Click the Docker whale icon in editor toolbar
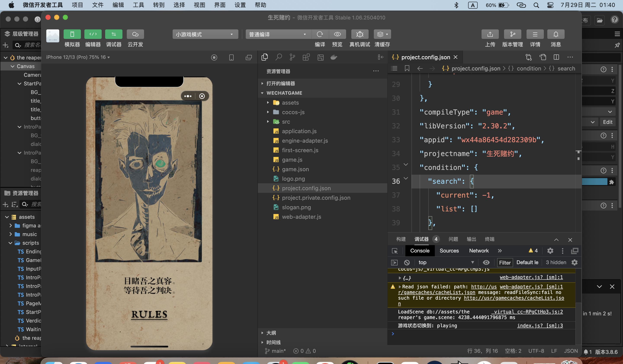 pyautogui.click(x=334, y=57)
